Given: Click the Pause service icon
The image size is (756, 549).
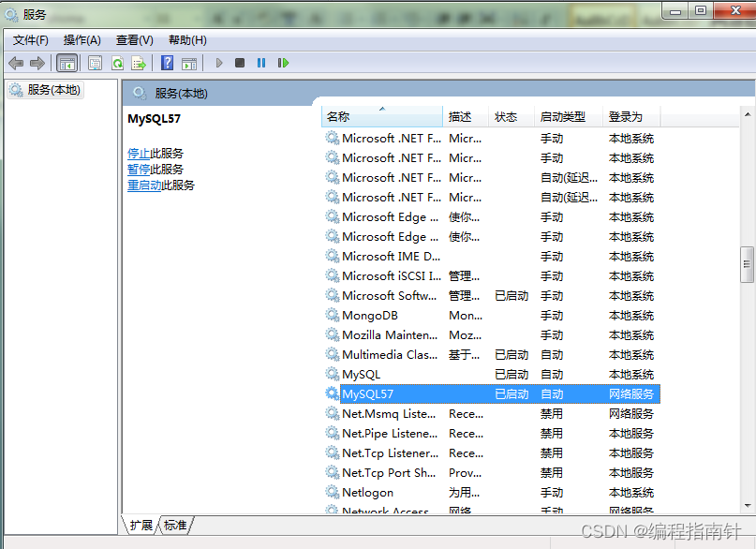Looking at the screenshot, I should pyautogui.click(x=261, y=63).
